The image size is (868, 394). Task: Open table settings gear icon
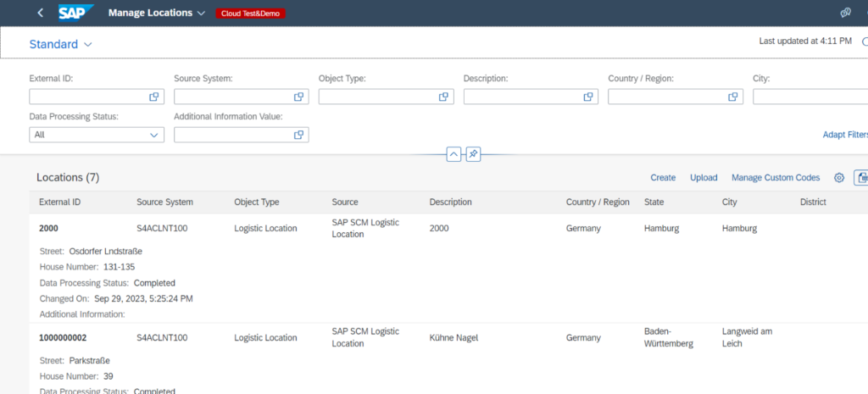(839, 178)
